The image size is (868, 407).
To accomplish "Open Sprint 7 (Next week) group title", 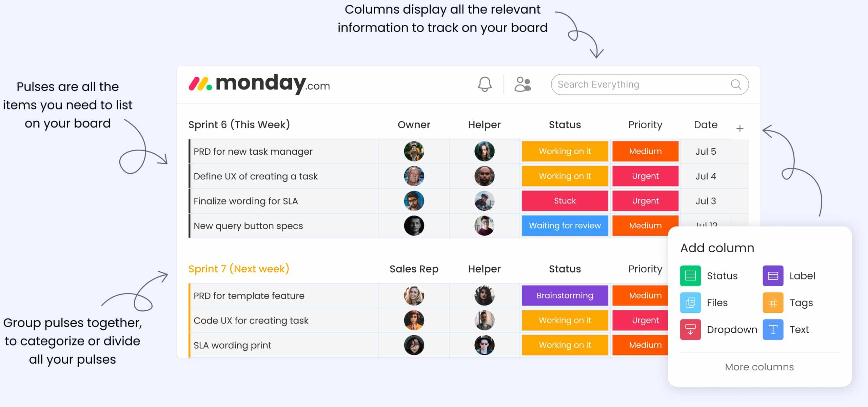I will click(239, 269).
